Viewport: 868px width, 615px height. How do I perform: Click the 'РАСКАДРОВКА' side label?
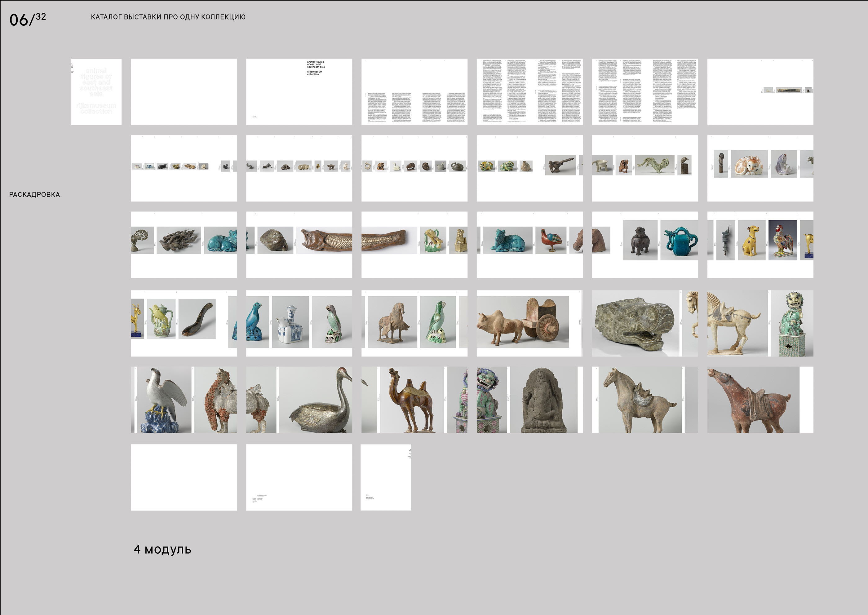click(x=34, y=195)
